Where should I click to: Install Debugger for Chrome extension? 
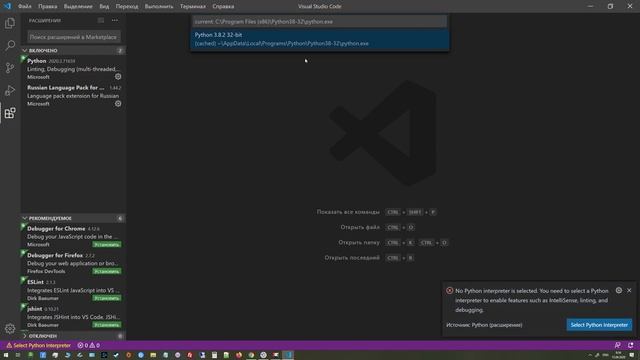pos(107,244)
